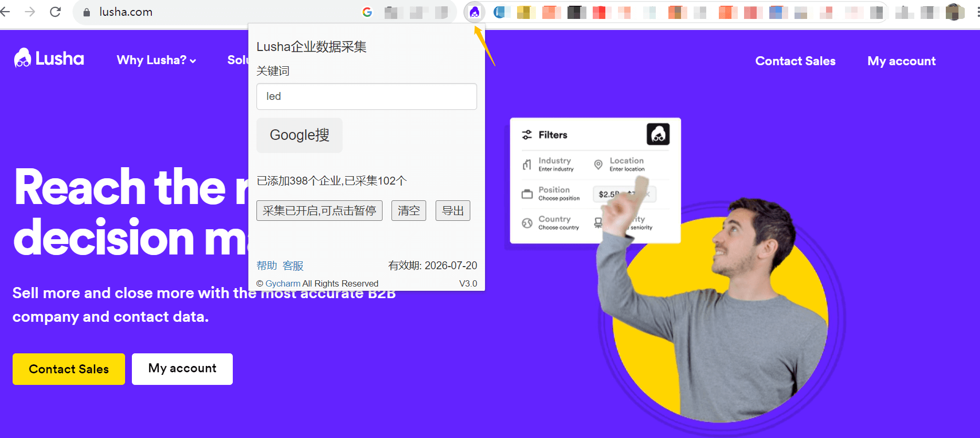Click the 清空 clear button
The width and height of the screenshot is (980, 438).
(x=409, y=211)
